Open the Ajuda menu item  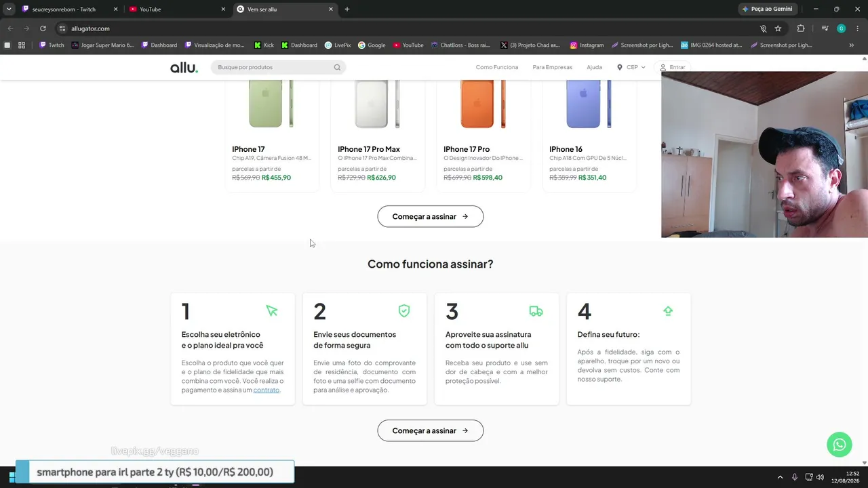[594, 67]
